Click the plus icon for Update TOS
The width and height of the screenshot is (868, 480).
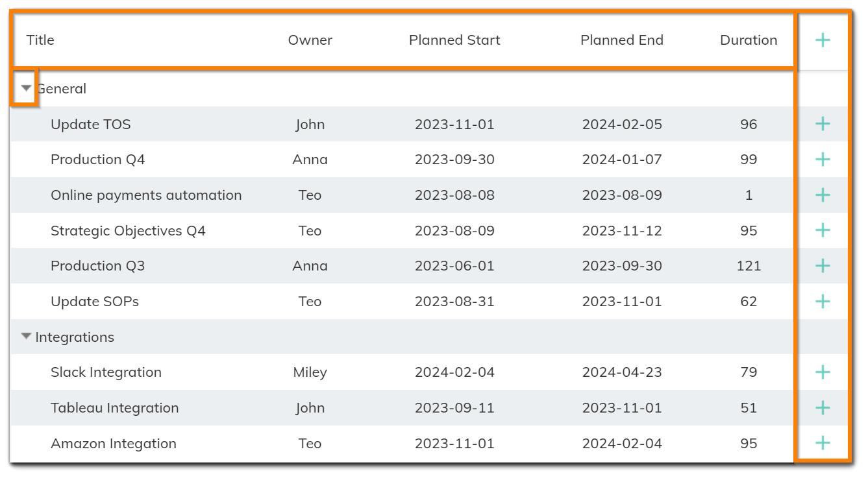(x=823, y=124)
